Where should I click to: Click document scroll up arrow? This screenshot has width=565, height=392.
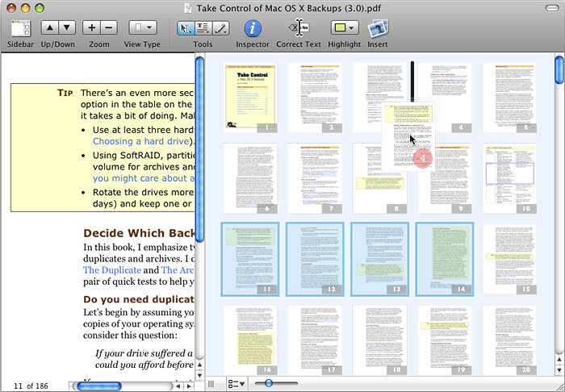point(199,365)
